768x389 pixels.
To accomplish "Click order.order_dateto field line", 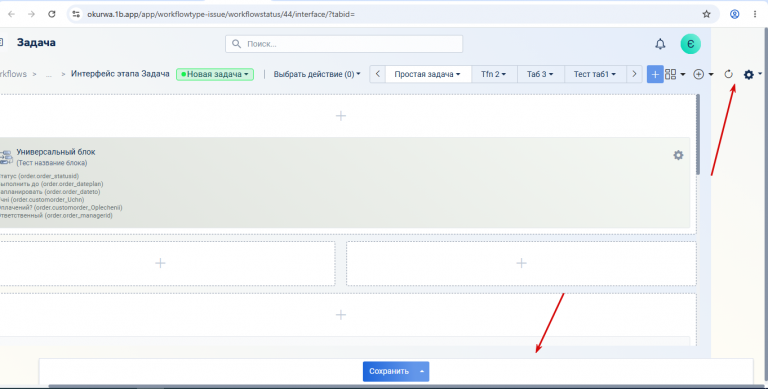I will point(50,192).
